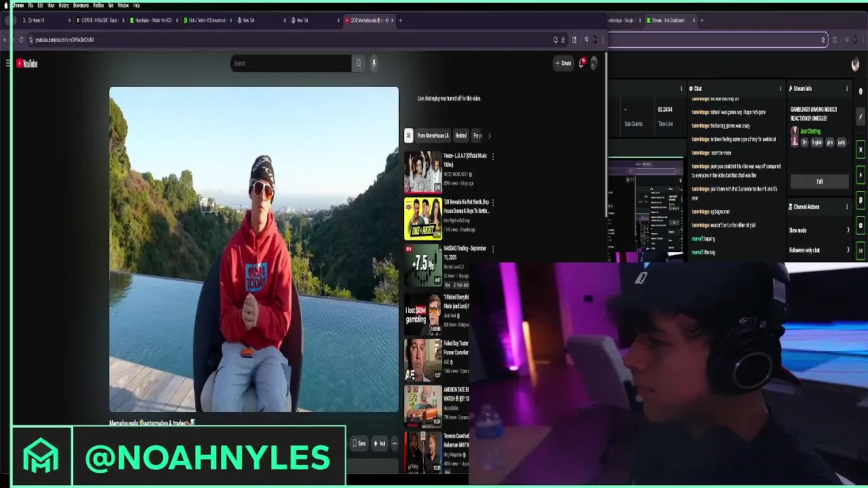The width and height of the screenshot is (868, 488).
Task: Open the Veeze L.O.A.T music video thumbnail
Action: point(423,172)
